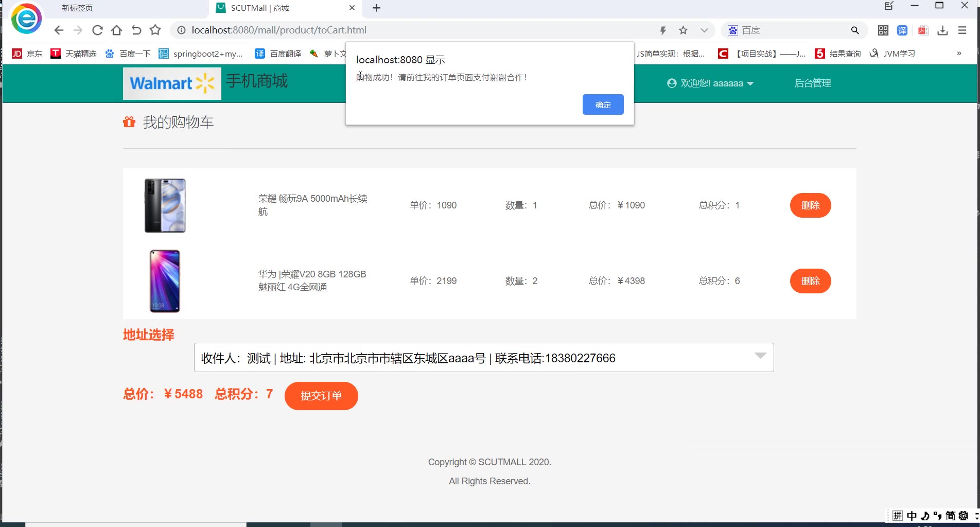Open the 百度翻译 bookmark
This screenshot has height=527, width=980.
click(278, 54)
